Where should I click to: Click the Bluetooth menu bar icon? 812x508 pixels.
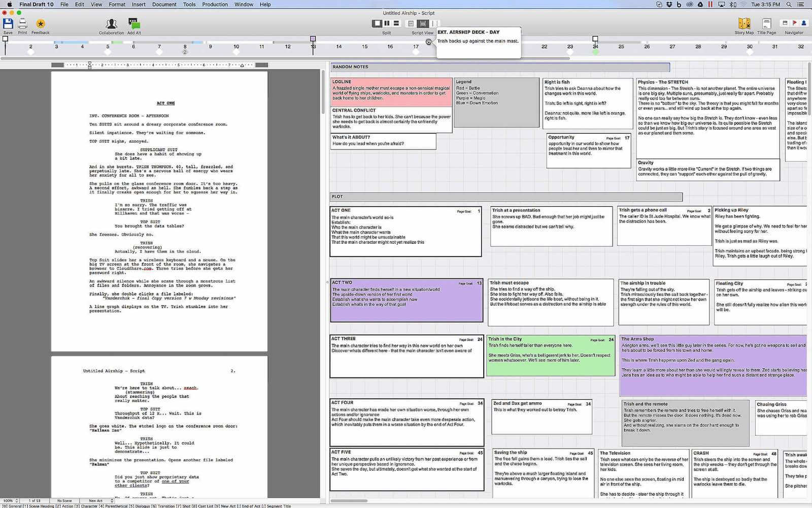[x=732, y=4]
